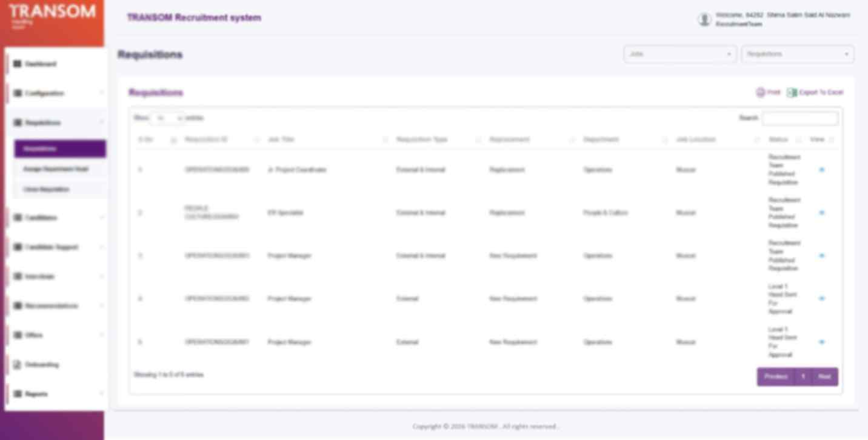The height and width of the screenshot is (440, 868).
Task: Click the Recommendations sidebar icon
Action: tap(18, 306)
